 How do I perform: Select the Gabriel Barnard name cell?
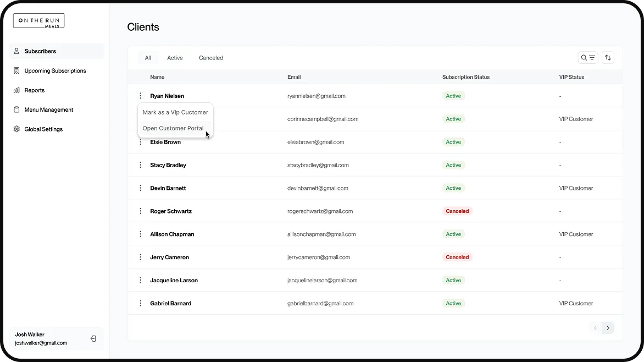(x=170, y=303)
